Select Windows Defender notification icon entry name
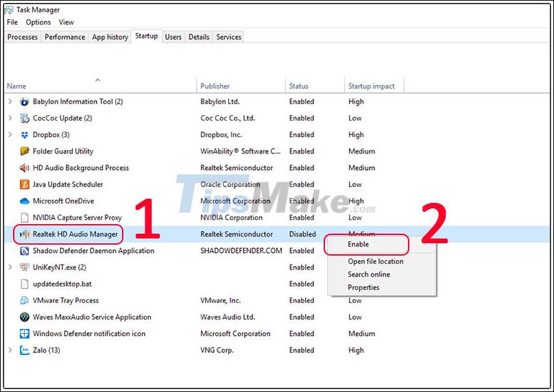Screen dimensions: 554x392 (89, 334)
